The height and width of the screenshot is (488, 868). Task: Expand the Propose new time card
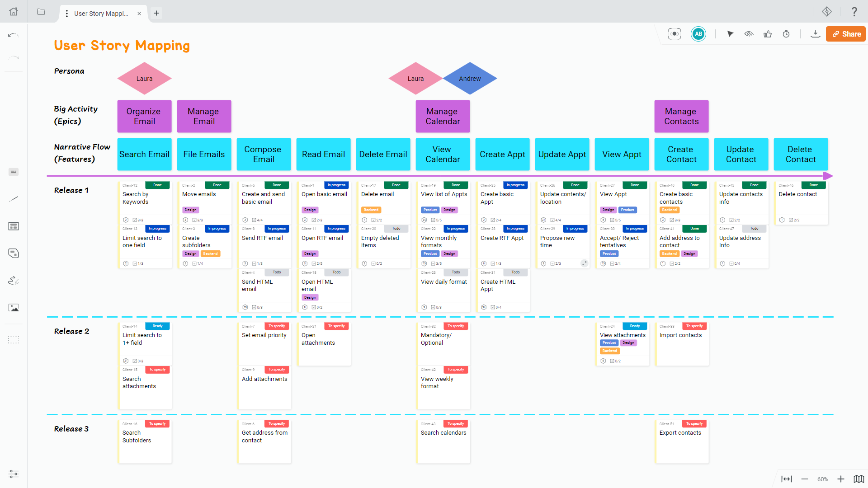point(584,263)
